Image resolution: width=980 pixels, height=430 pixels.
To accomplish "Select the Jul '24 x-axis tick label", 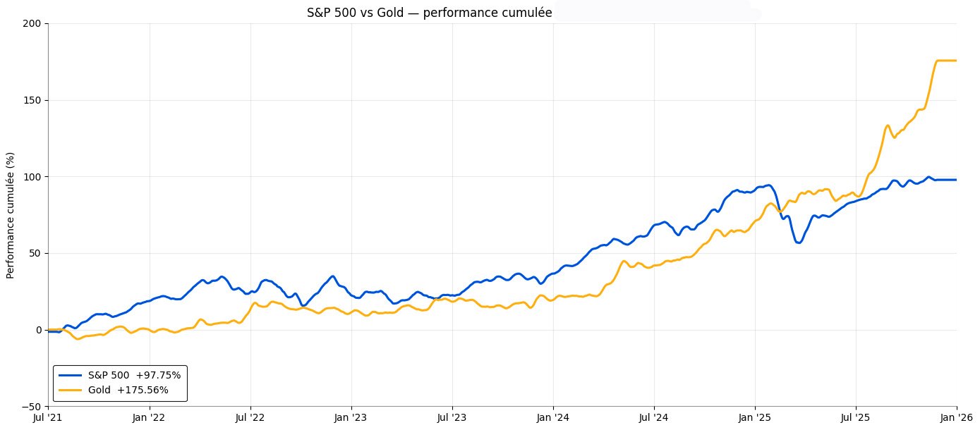I will click(x=654, y=417).
